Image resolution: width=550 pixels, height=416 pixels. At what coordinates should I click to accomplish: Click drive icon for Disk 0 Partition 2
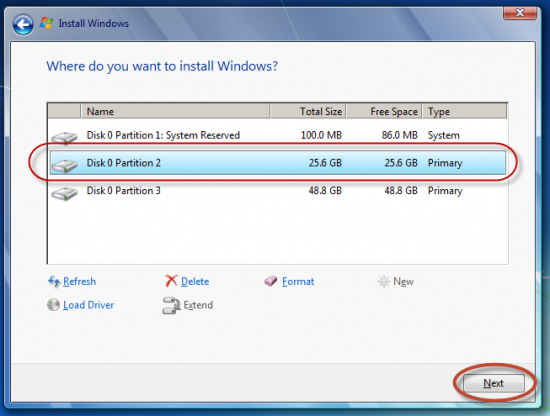(64, 165)
